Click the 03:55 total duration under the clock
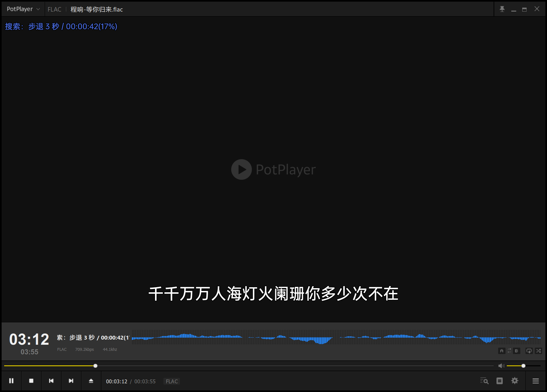Screen dimensions: 547x392 point(29,352)
